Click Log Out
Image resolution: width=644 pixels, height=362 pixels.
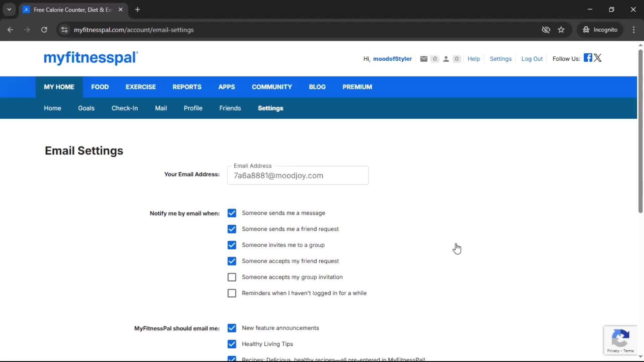[x=532, y=59]
